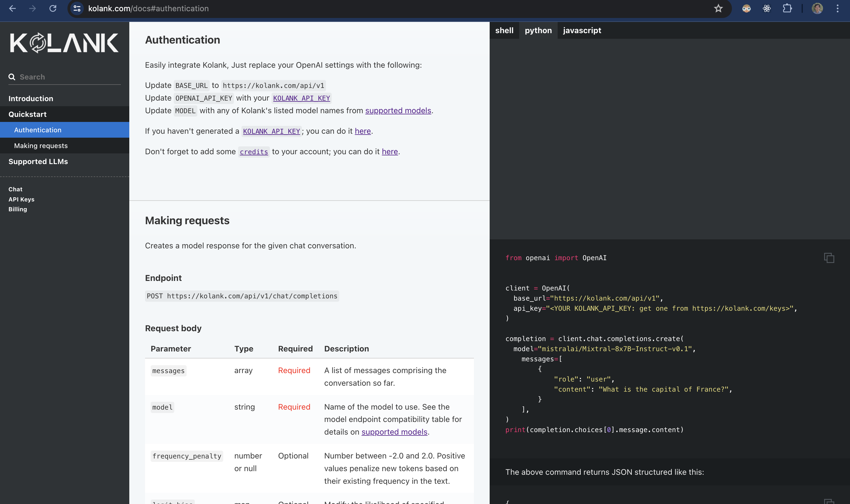Open the Billing link in sidebar

click(x=18, y=209)
